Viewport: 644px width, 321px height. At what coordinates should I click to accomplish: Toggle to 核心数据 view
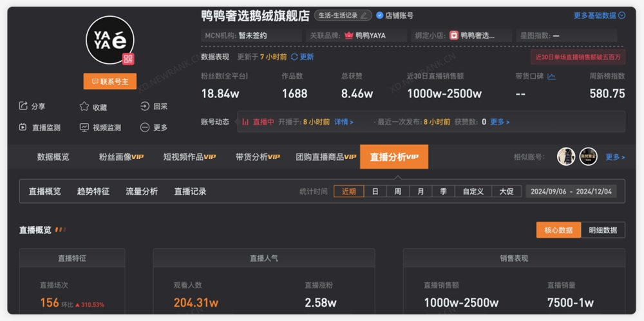[x=558, y=229]
